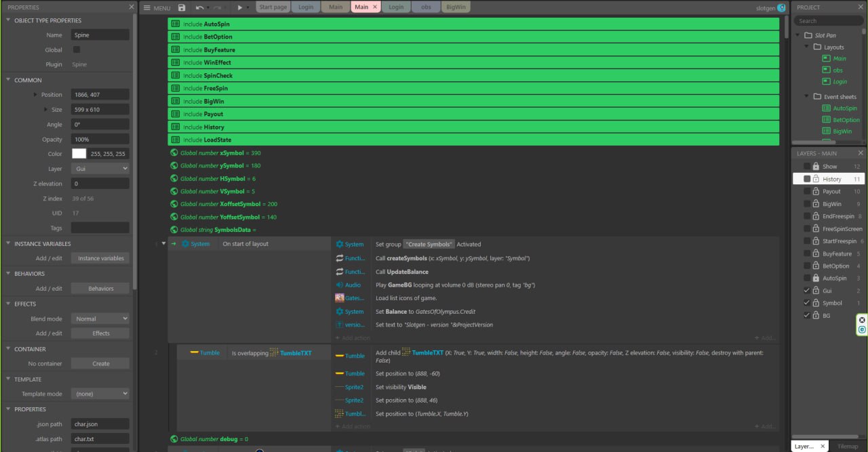Viewport: 868px width, 452px height.
Task: Open the main MENU
Action: click(157, 7)
